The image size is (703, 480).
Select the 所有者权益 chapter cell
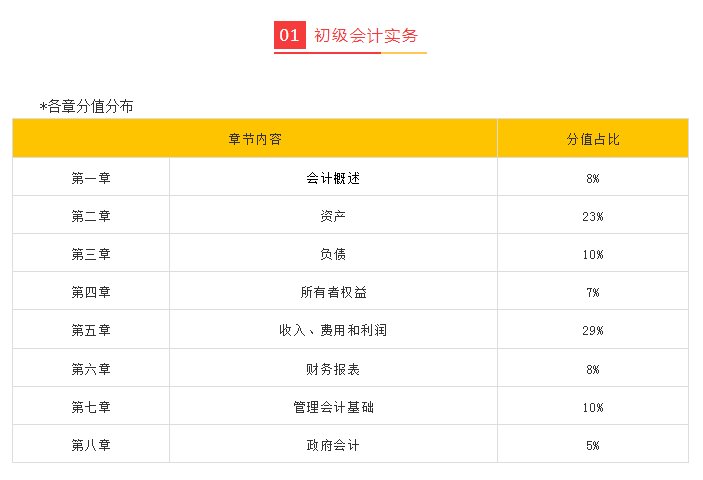pyautogui.click(x=333, y=292)
